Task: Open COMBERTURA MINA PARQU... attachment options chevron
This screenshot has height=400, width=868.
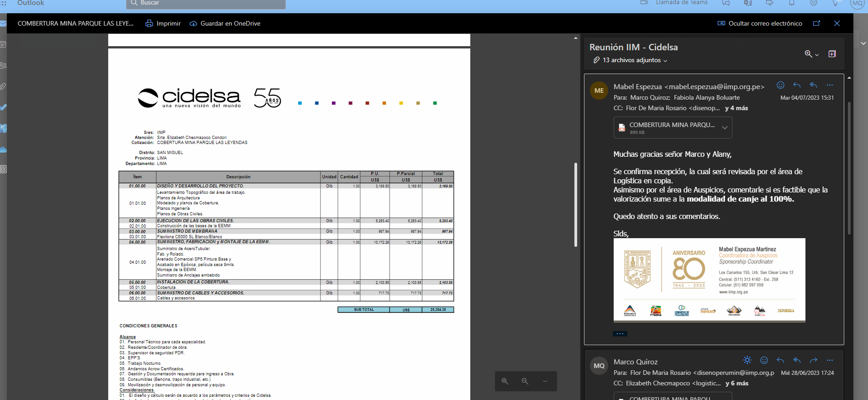Action: click(x=725, y=128)
